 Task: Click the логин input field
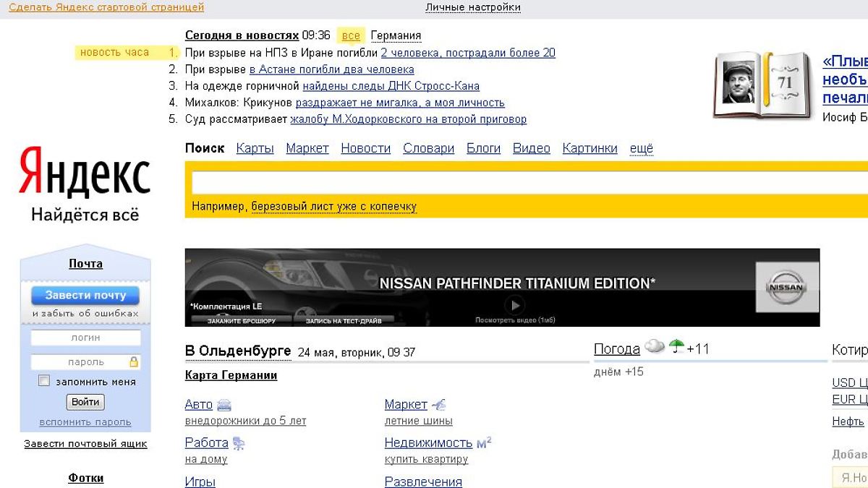(85, 338)
